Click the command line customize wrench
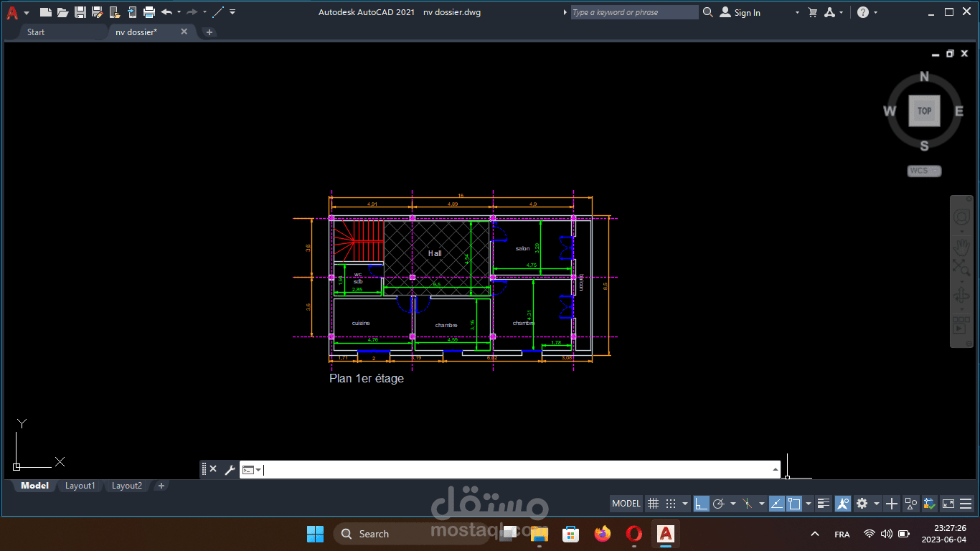 pyautogui.click(x=230, y=470)
